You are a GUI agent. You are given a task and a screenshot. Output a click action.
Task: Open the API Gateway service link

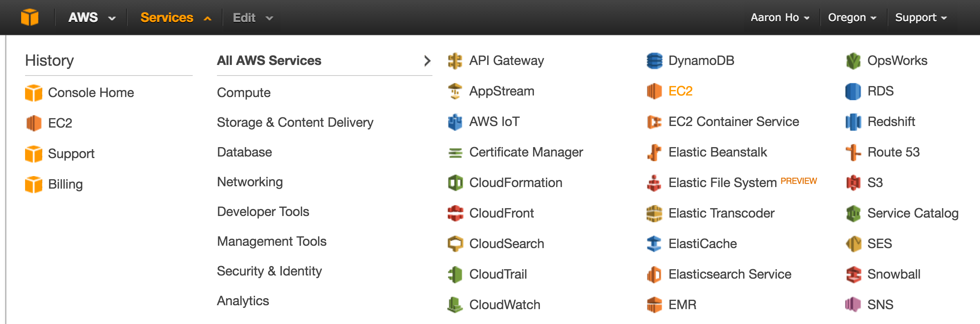[506, 61]
